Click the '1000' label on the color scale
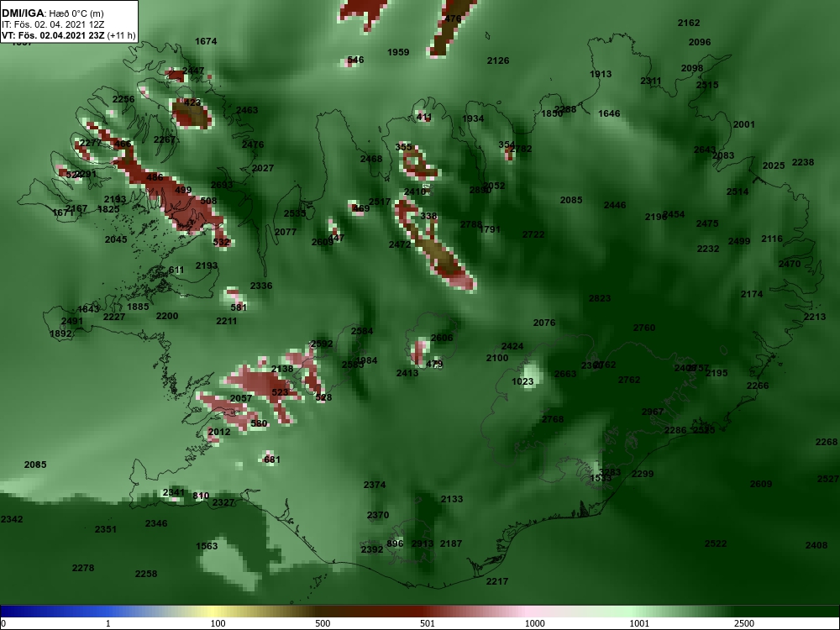Image resolution: width=840 pixels, height=630 pixels. click(534, 623)
